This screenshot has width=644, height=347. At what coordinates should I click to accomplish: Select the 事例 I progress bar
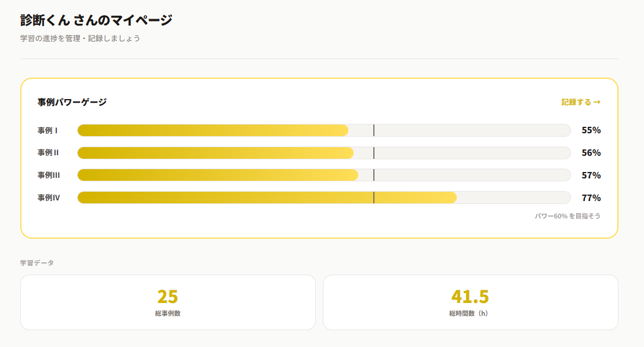pyautogui.click(x=324, y=130)
